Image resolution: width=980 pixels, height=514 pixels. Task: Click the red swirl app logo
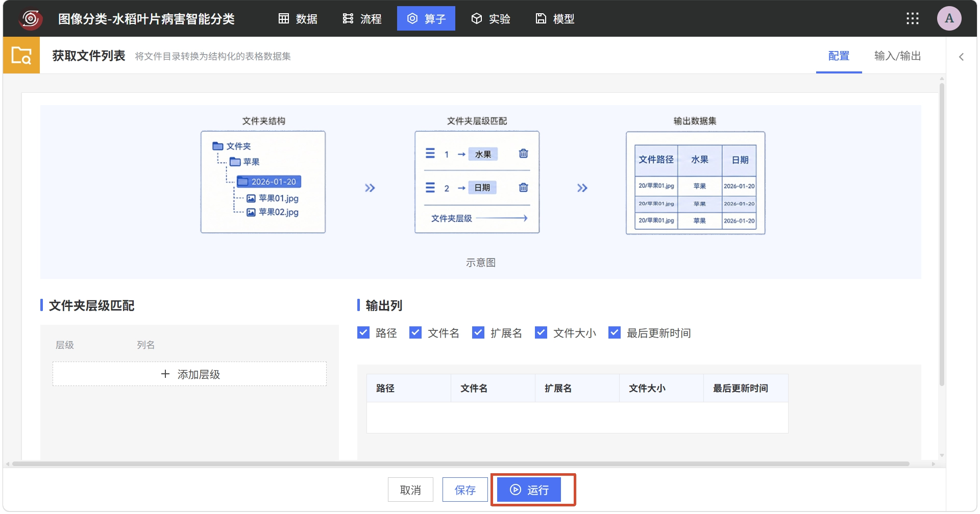click(31, 19)
